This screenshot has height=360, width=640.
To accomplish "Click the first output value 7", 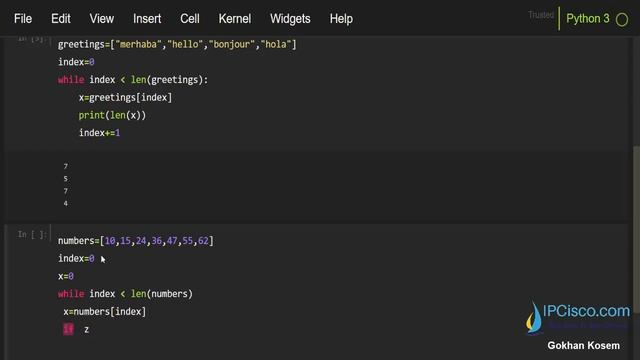I will pyautogui.click(x=66, y=167).
